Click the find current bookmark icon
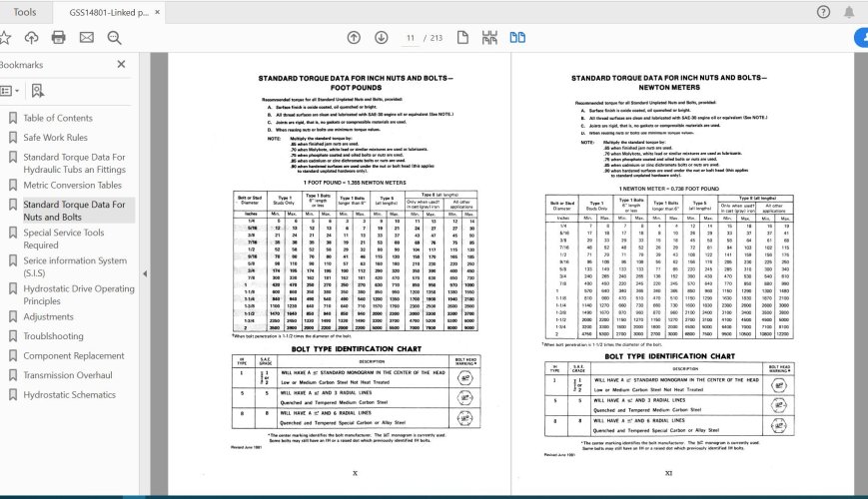 pyautogui.click(x=37, y=91)
